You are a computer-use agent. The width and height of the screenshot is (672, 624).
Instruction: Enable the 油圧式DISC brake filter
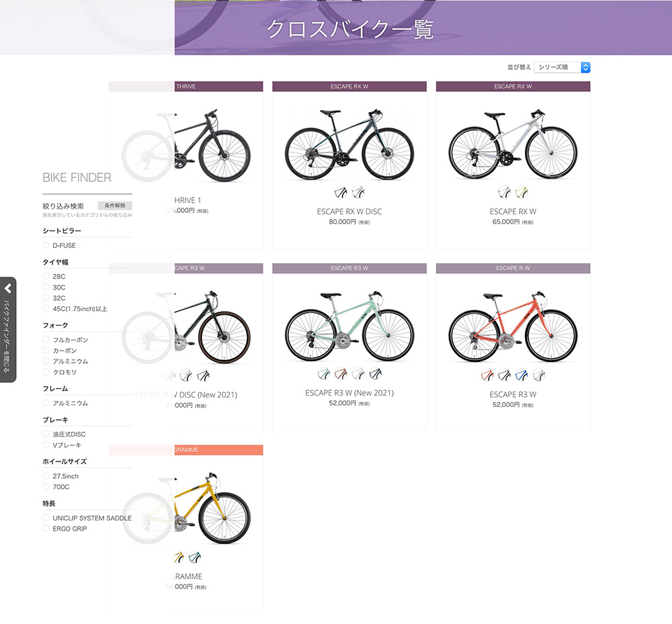[x=46, y=435]
